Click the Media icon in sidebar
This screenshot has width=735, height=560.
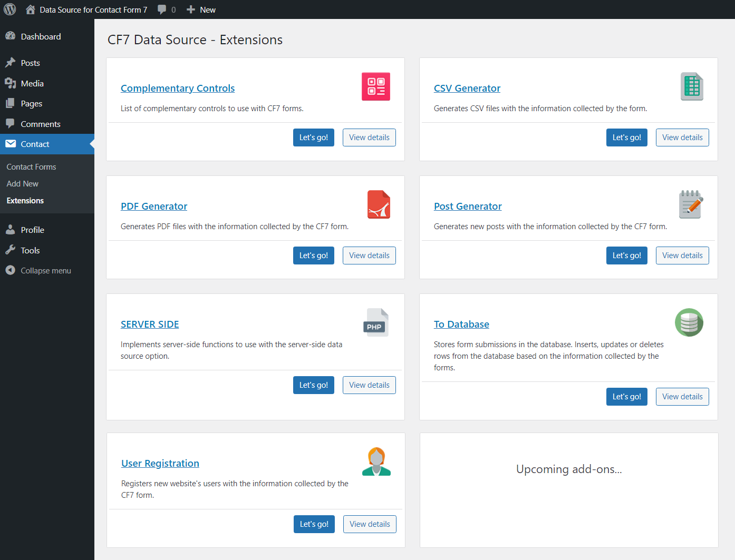[10, 83]
